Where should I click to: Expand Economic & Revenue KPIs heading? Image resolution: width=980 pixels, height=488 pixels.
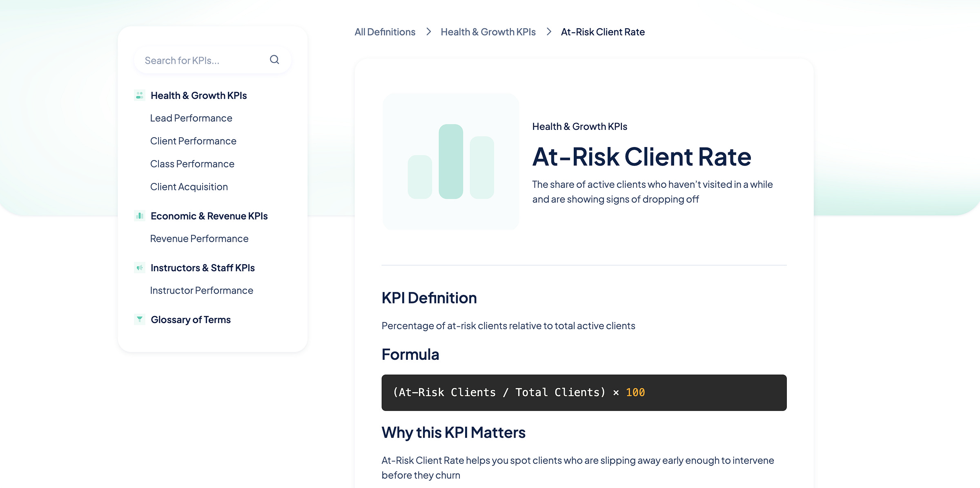[209, 216]
